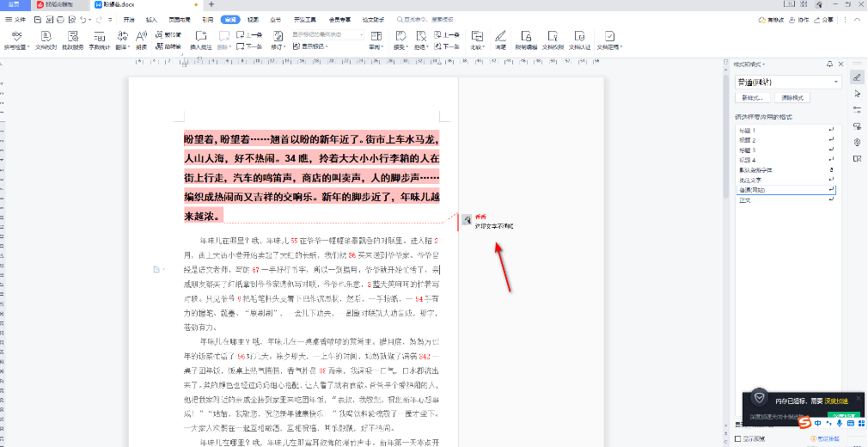Convert to traditional Chinese (繁转简 row above)
Viewport: 868px width, 447px height.
tap(168, 34)
